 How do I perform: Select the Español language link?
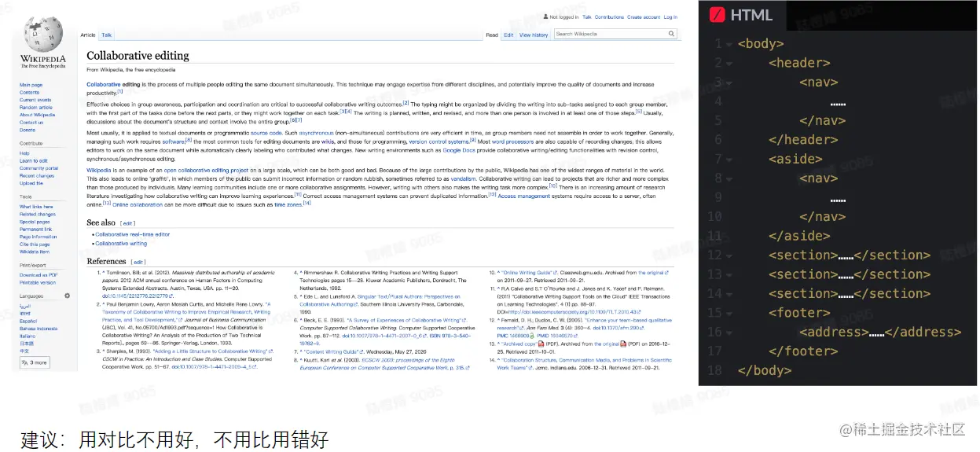28,321
